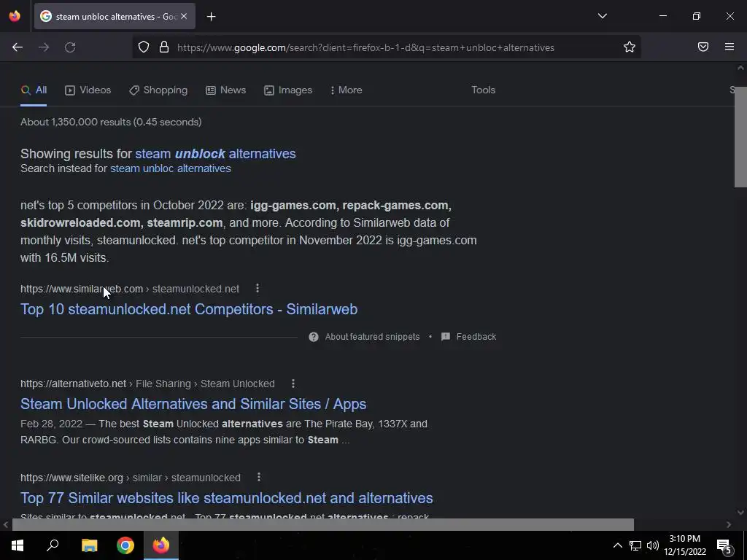Launch Google Chrome from taskbar
The width and height of the screenshot is (747, 560).
(125, 545)
